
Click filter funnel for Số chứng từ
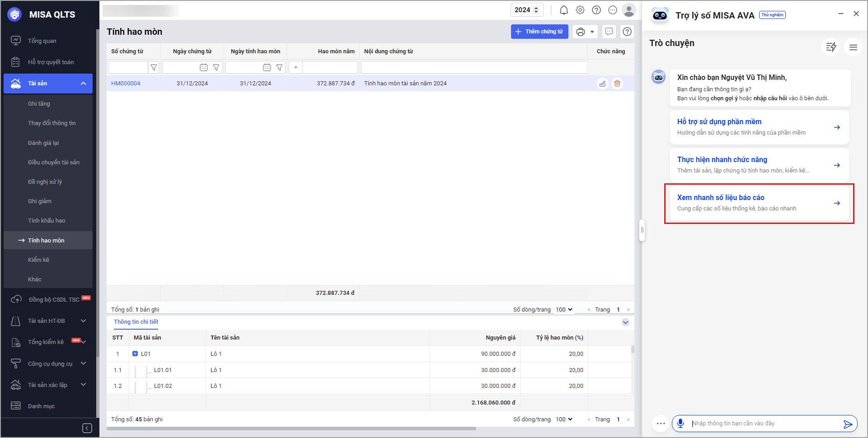[x=154, y=67]
